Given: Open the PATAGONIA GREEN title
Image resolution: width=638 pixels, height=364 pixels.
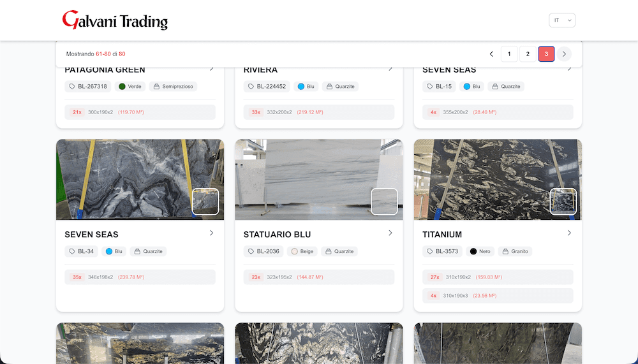Looking at the screenshot, I should pos(105,70).
